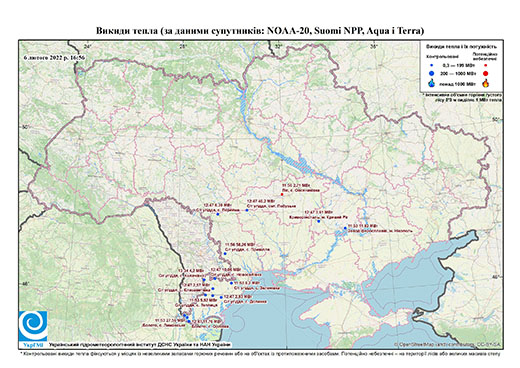520x368 pixels.
Task: Select the blue flame icon in legend
Action: click(x=432, y=83)
